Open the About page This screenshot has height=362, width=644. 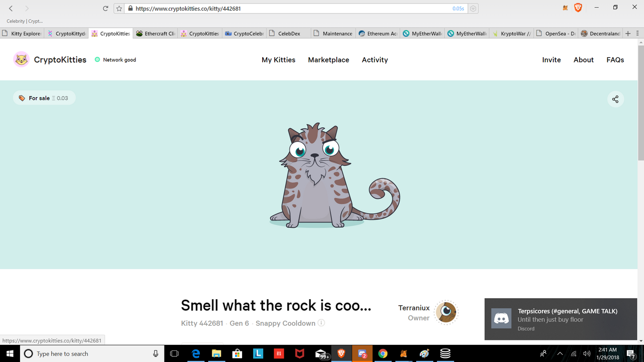point(584,60)
